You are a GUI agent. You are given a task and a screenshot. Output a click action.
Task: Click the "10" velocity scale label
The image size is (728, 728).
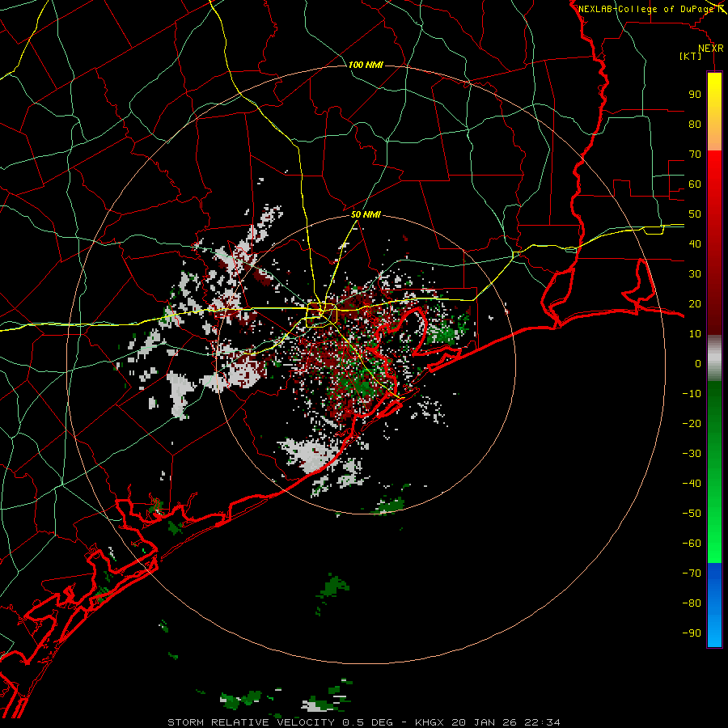pos(695,334)
